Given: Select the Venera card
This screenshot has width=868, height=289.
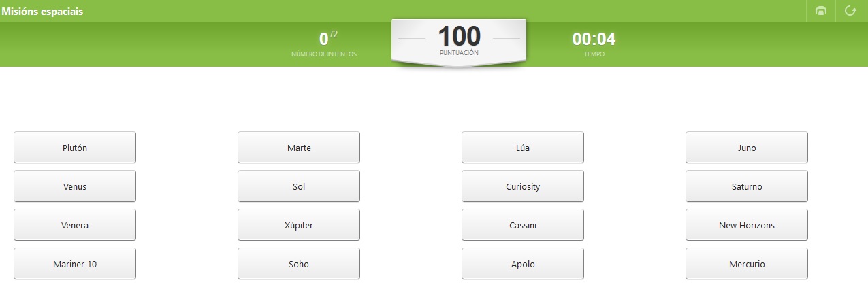Looking at the screenshot, I should [x=75, y=225].
